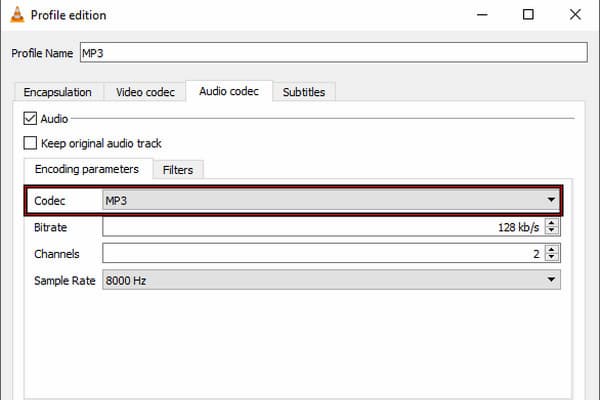Screen dimensions: 600x400
Task: Select the Audio codec tab
Action: point(229,91)
